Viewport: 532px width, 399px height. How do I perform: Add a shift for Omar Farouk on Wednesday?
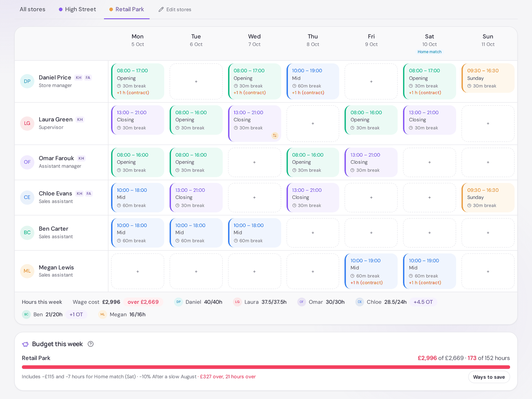254,162
